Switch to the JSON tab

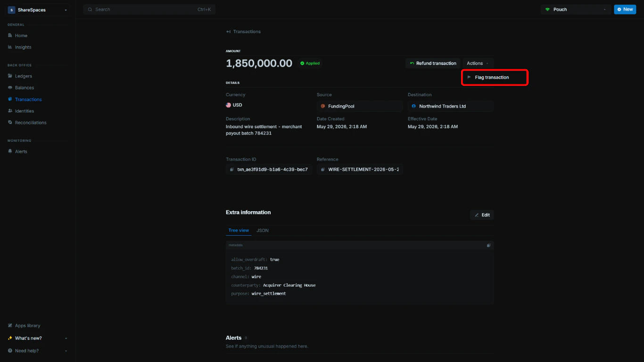(263, 230)
